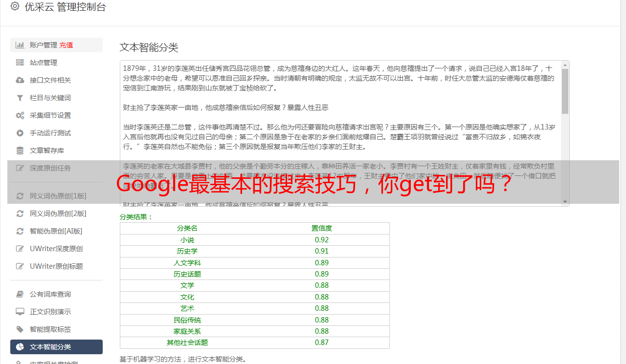The width and height of the screenshot is (626, 364).
Task: Click the 文本智能分类 page heading
Action: (149, 47)
